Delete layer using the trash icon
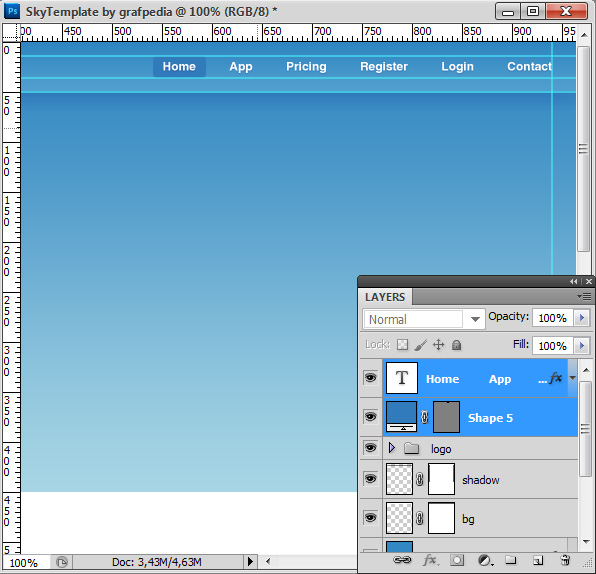Viewport: 596px width, 574px height. (x=565, y=560)
